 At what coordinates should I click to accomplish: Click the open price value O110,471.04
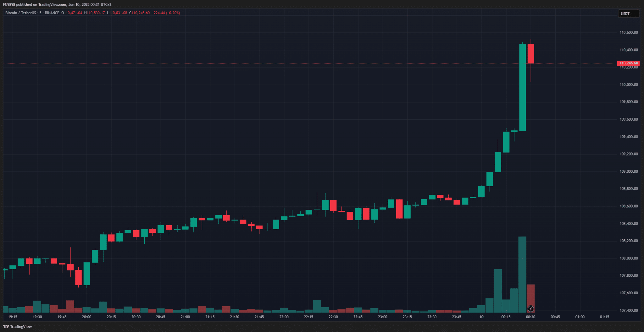(72, 13)
